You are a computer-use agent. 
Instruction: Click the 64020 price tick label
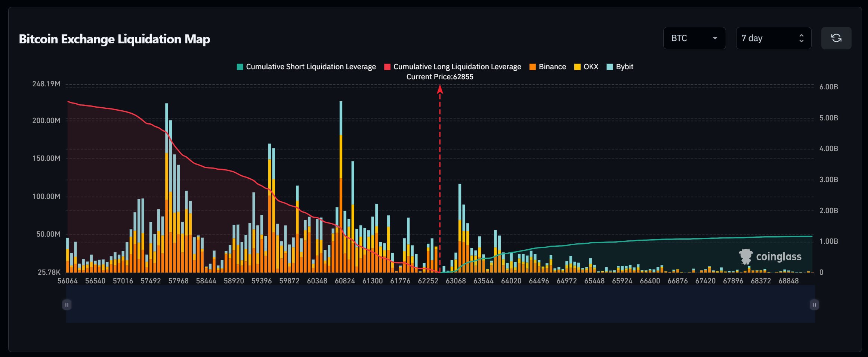511,281
